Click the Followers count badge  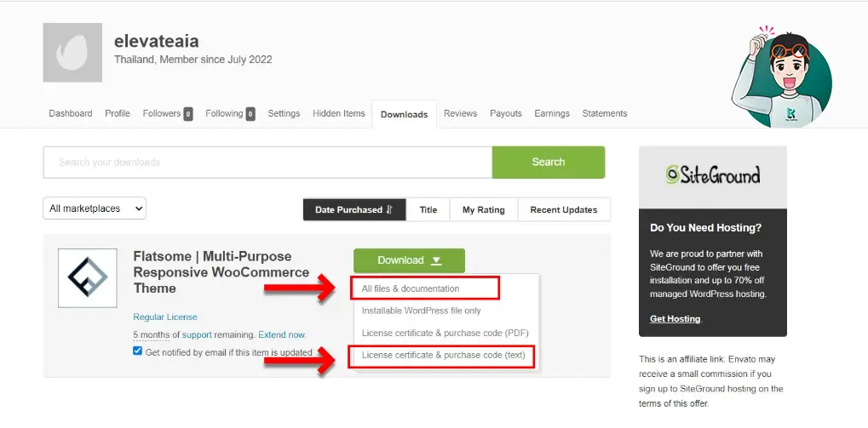[188, 114]
